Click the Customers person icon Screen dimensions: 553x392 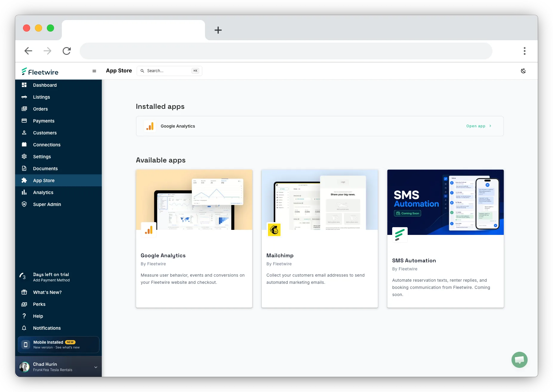24,133
